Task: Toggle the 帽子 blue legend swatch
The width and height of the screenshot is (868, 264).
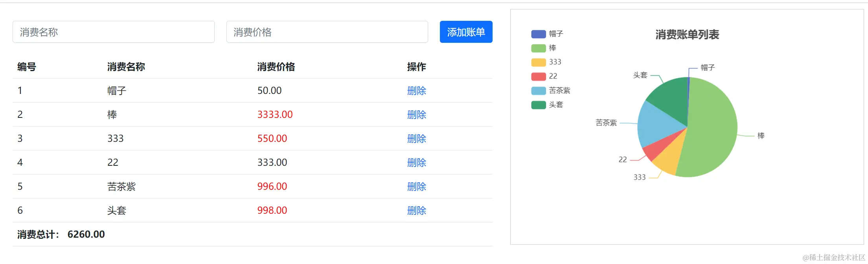Action: pyautogui.click(x=538, y=34)
